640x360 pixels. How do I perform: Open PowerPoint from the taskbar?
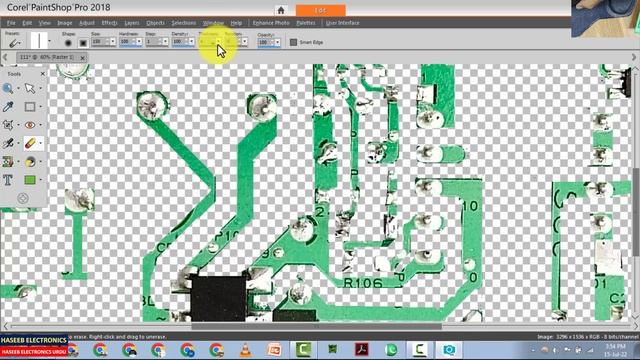[x=274, y=350]
